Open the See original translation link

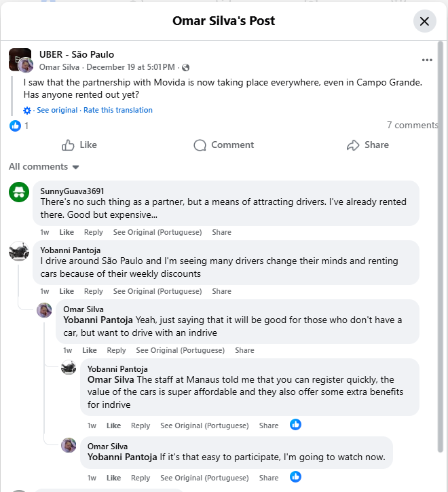[58, 110]
